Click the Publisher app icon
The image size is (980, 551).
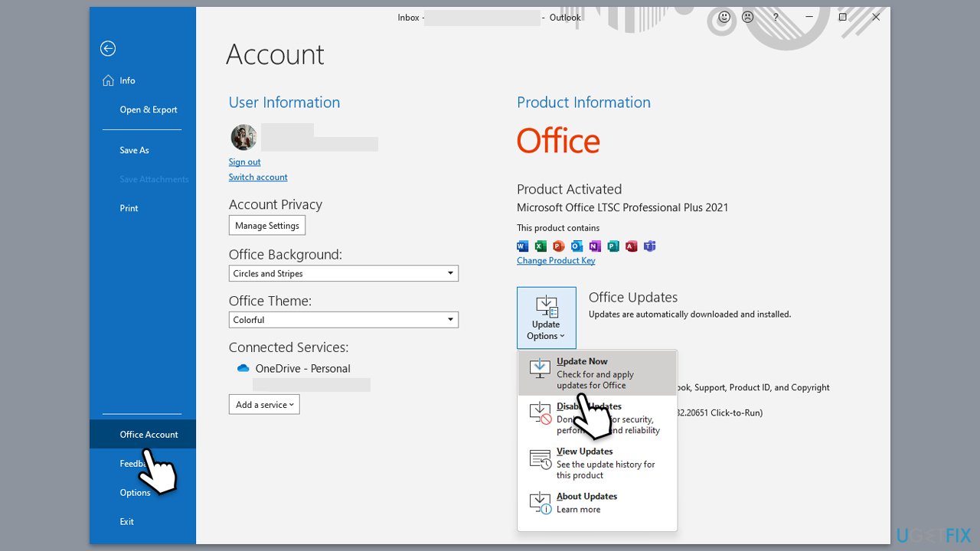[613, 246]
